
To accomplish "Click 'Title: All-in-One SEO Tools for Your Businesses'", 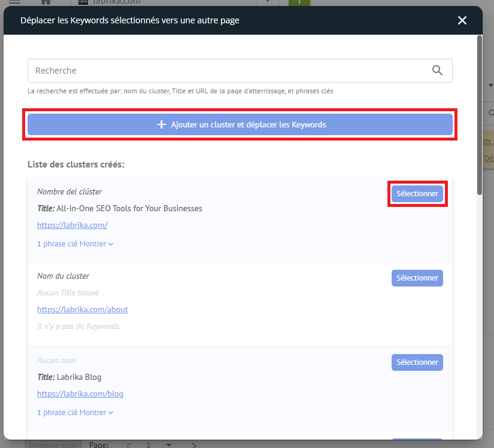I will tap(120, 208).
